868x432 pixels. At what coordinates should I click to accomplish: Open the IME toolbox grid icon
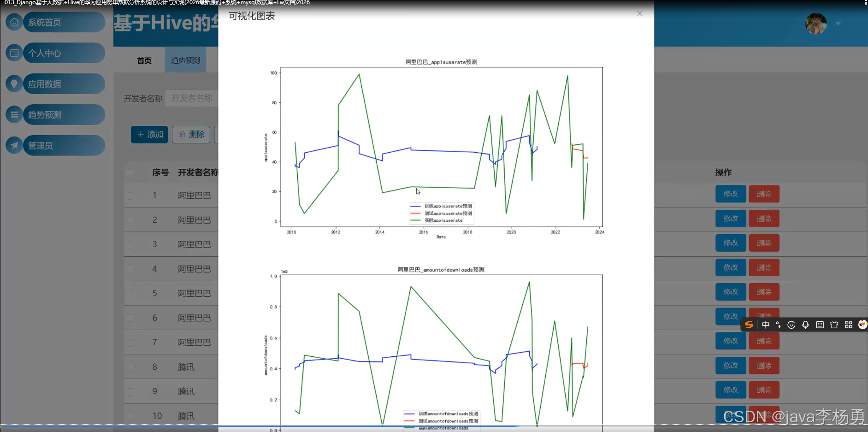click(848, 325)
